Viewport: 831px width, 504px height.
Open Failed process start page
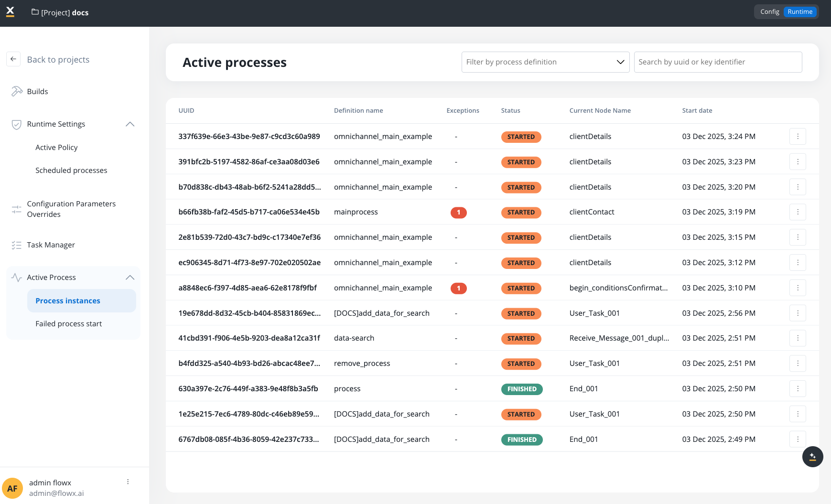click(69, 324)
